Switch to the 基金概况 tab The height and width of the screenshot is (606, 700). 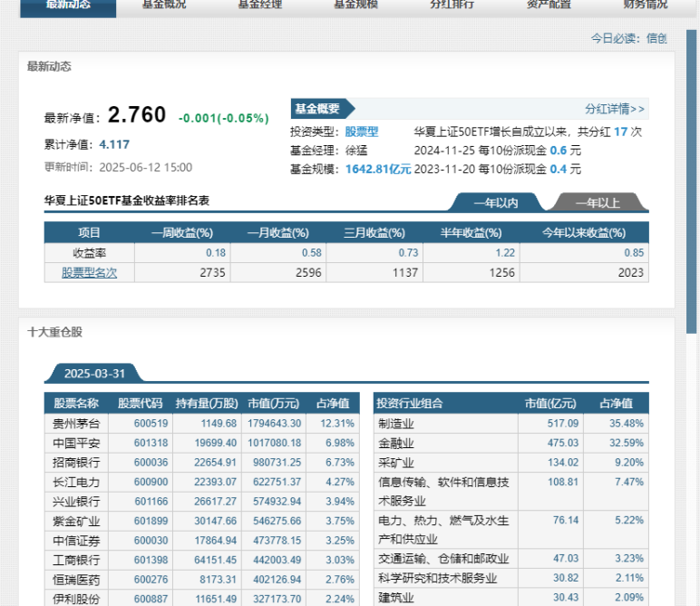pyautogui.click(x=164, y=5)
